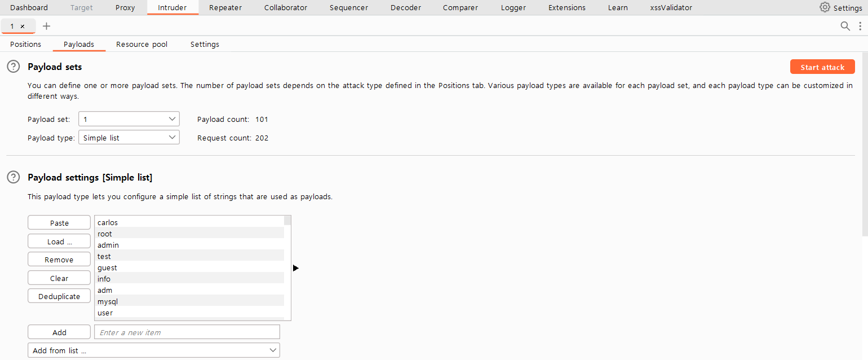Screen dimensions: 868x360
Task: Open the Comparer tab
Action: click(x=460, y=7)
